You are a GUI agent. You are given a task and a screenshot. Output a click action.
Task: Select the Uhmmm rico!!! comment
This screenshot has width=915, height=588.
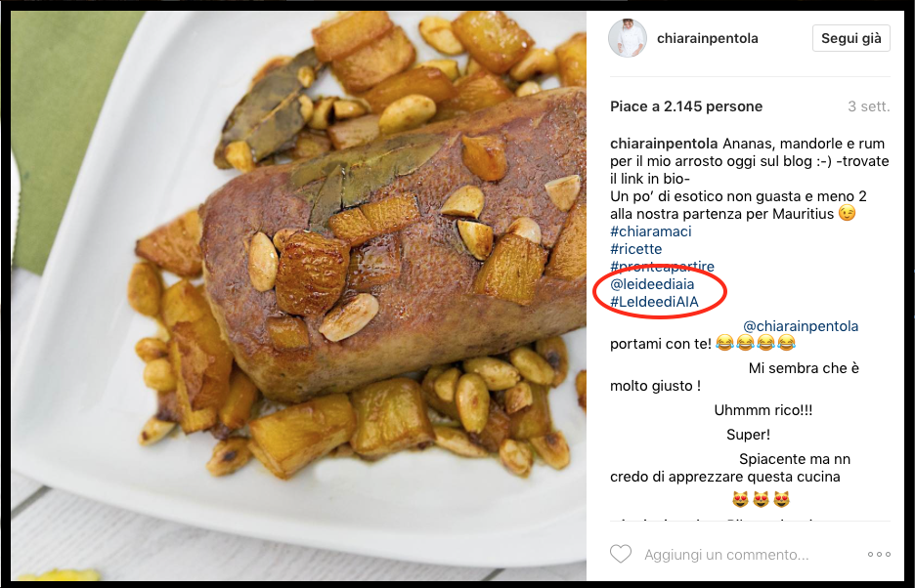click(x=763, y=410)
